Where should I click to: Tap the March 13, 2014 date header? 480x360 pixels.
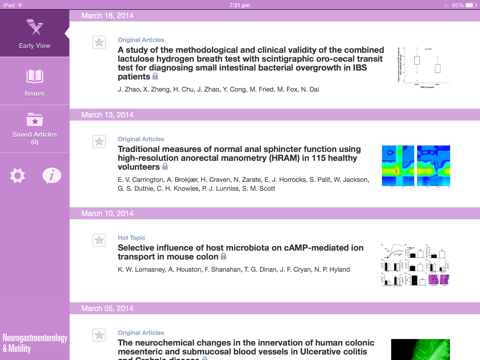(275, 115)
